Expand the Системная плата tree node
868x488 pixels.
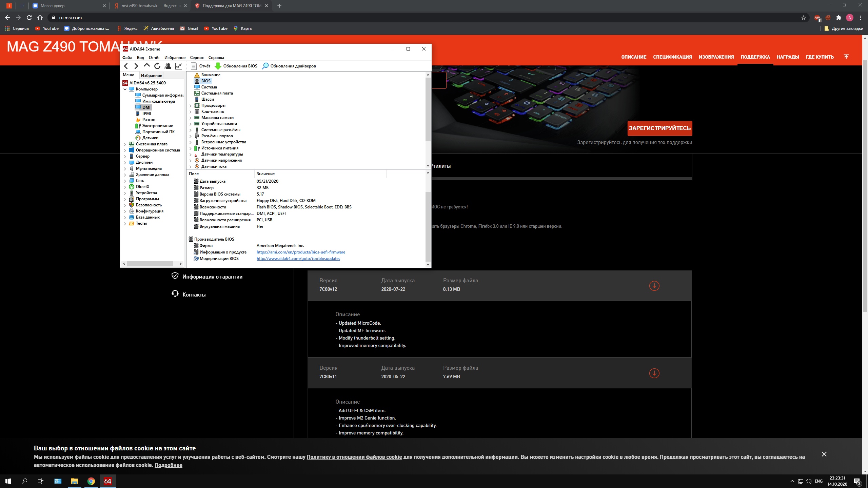point(125,144)
